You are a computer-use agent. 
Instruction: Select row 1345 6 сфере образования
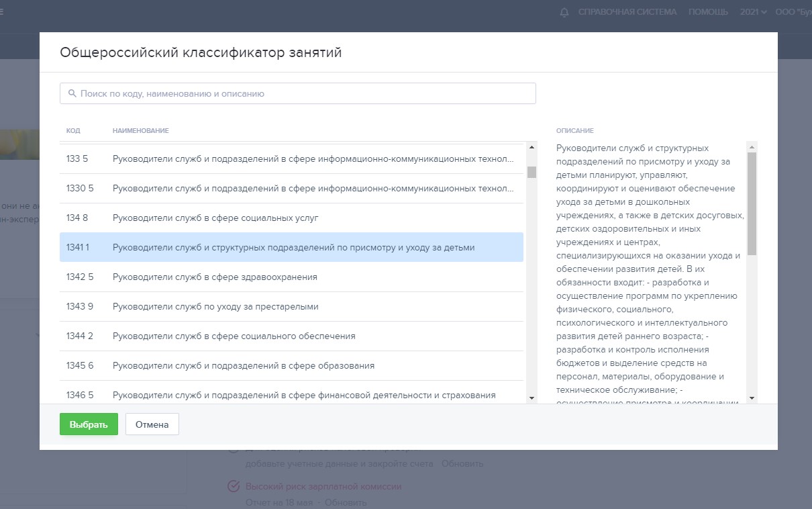click(x=291, y=366)
